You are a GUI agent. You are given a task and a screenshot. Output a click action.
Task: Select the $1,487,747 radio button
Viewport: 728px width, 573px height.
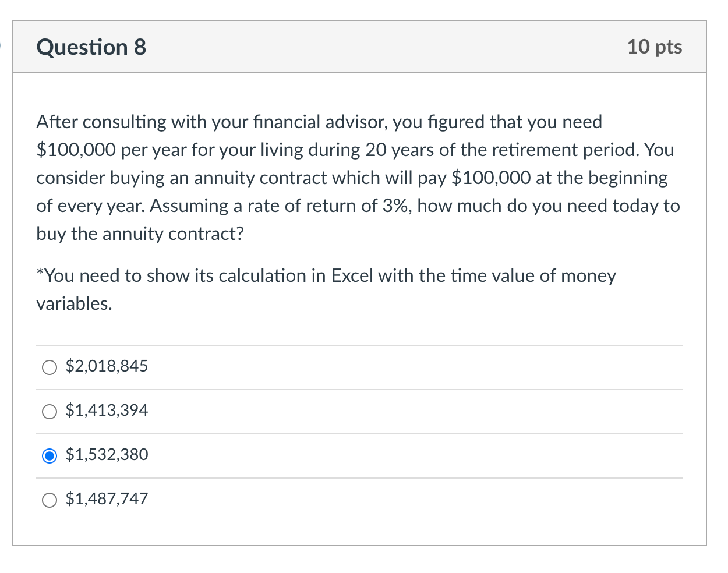[x=50, y=500]
